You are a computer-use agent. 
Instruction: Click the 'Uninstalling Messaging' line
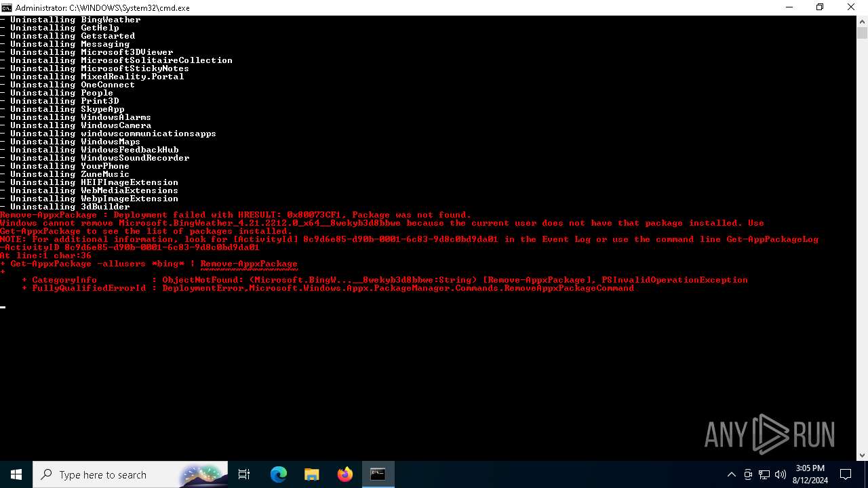click(x=65, y=44)
